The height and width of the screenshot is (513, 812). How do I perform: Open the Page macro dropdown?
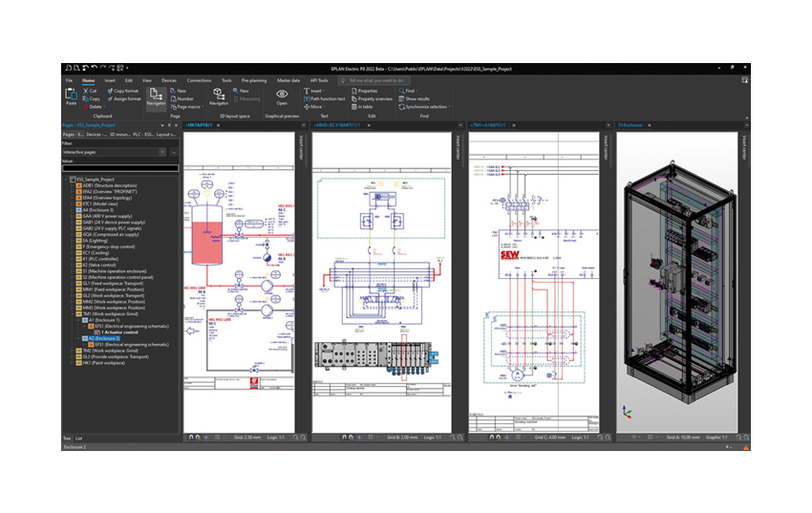202,107
